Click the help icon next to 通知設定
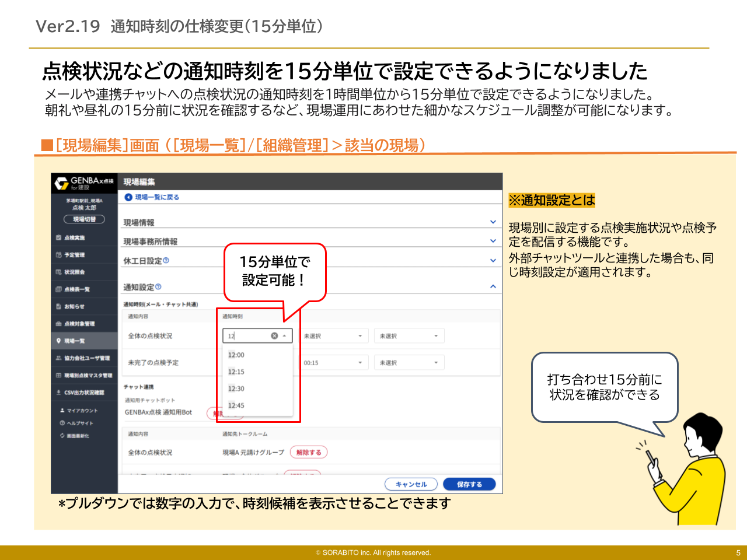The image size is (747, 560). 159,287
